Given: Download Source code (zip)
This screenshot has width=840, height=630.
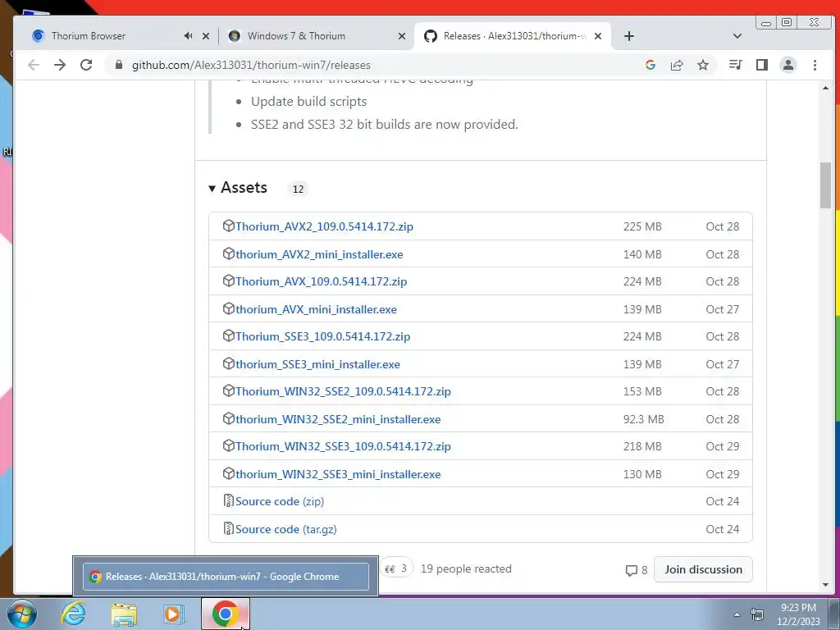Looking at the screenshot, I should pyautogui.click(x=280, y=501).
